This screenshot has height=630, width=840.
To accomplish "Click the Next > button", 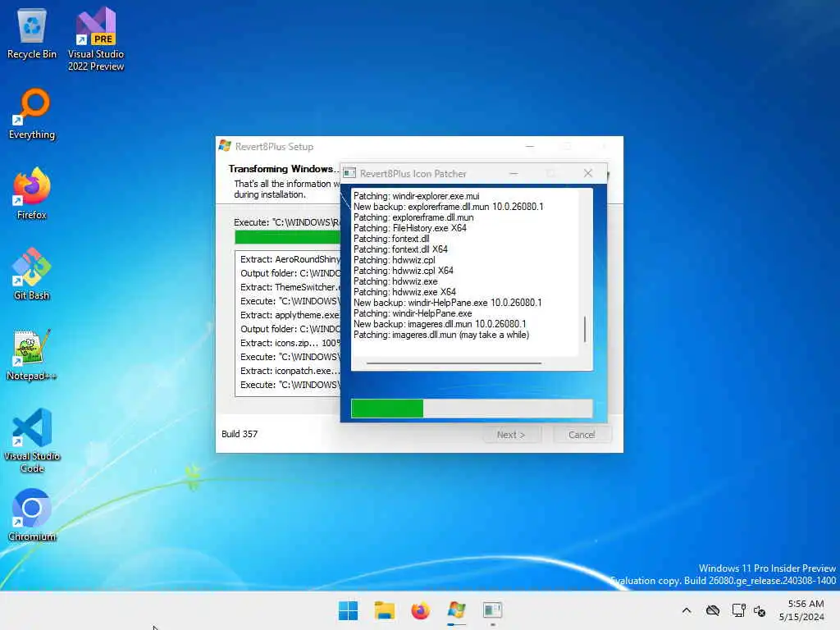I will coord(511,435).
